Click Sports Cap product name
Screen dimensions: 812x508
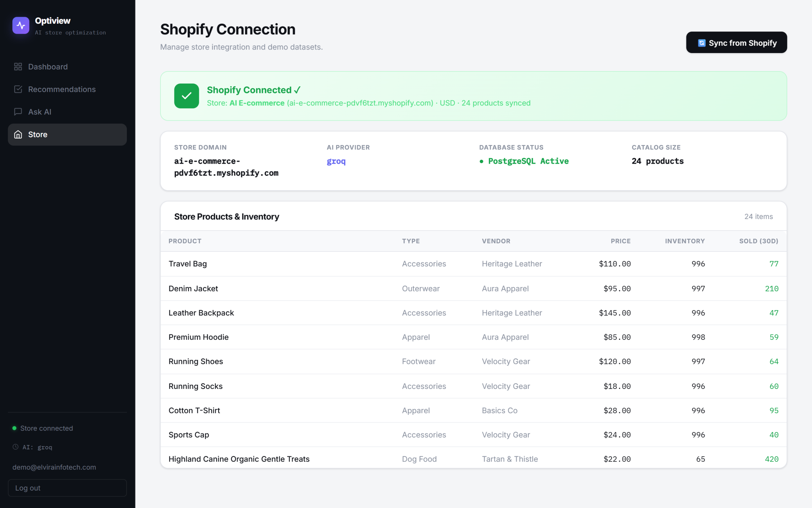(x=189, y=435)
